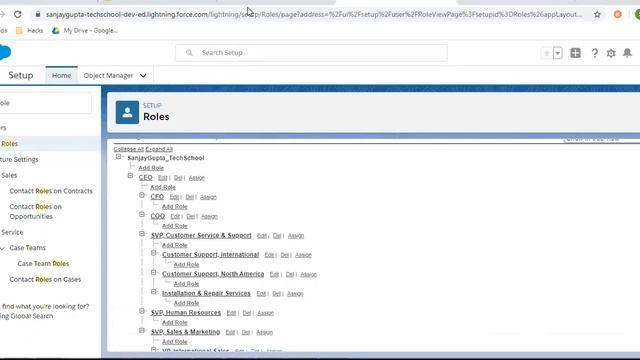
Task: Click the red browser extension icon
Action: pos(618,14)
